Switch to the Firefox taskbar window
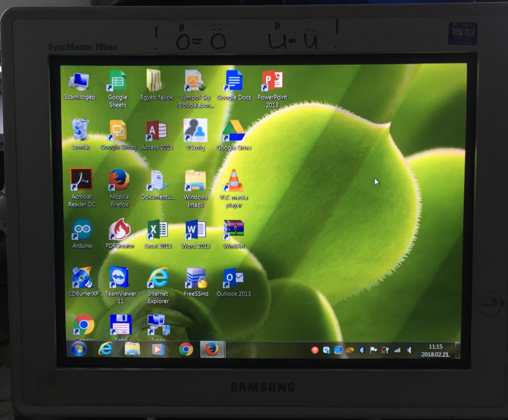The height and width of the screenshot is (420, 508). 212,349
